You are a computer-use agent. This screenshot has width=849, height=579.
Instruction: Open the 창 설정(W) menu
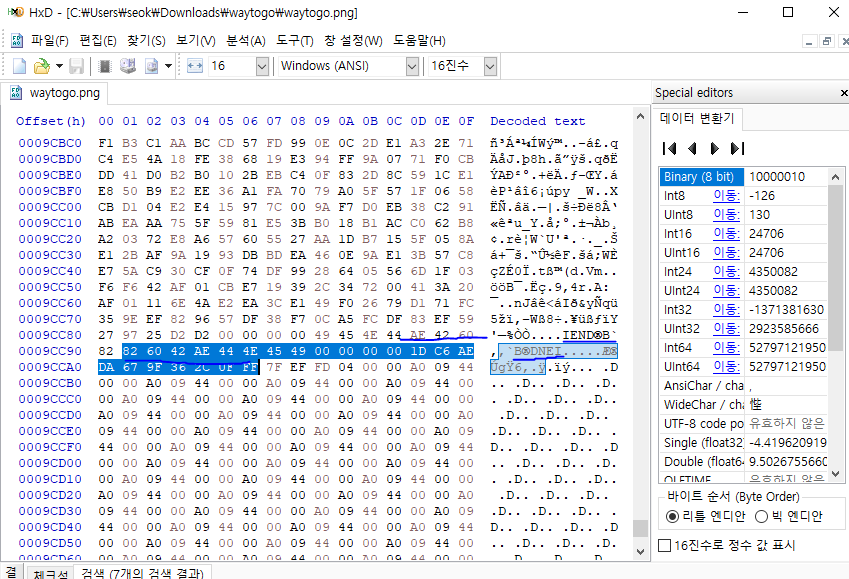(x=353, y=41)
